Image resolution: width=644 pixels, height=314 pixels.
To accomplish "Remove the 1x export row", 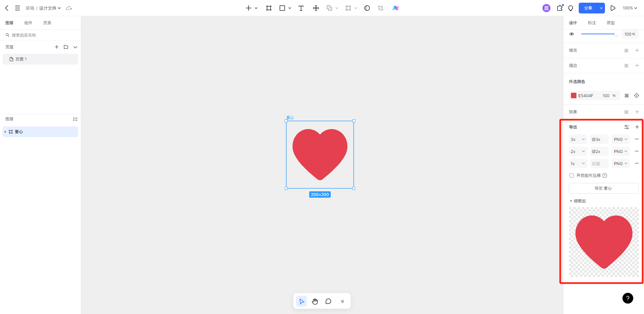I will (637, 163).
